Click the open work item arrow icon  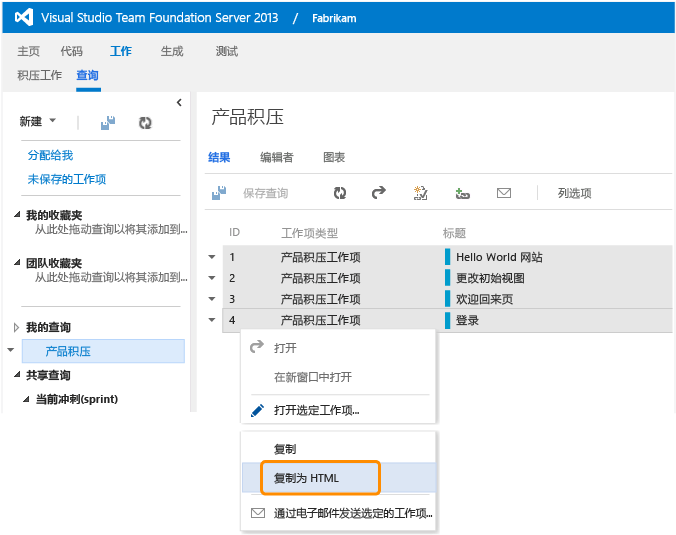[379, 192]
